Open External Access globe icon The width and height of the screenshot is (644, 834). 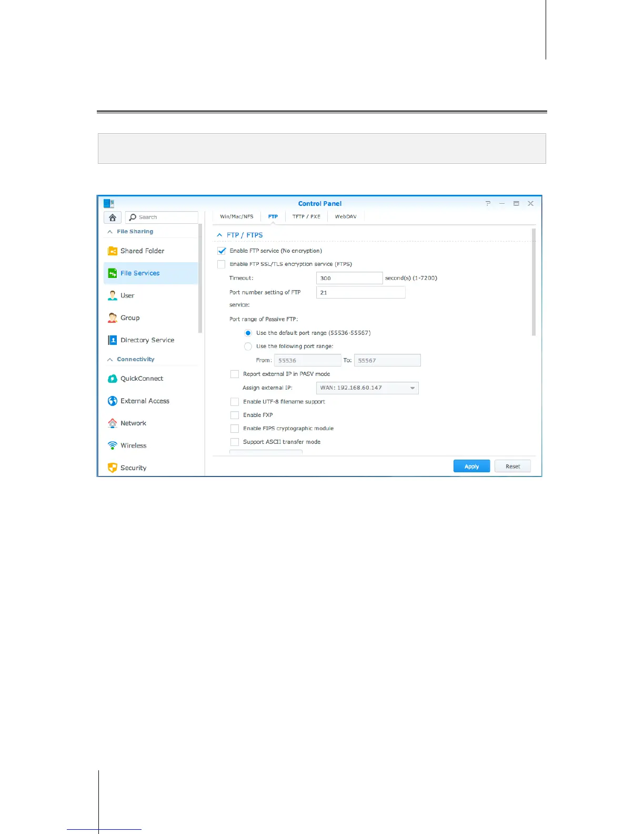(x=113, y=401)
